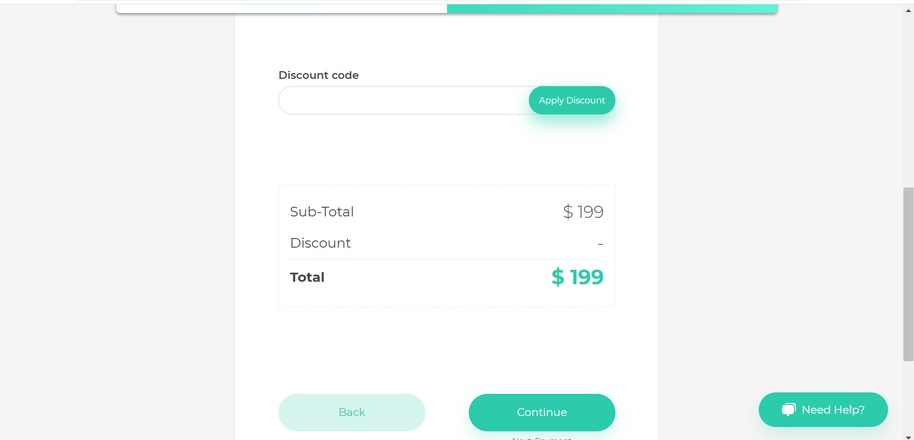
Task: Click the Sub-Total amount $ 199
Action: click(x=583, y=212)
